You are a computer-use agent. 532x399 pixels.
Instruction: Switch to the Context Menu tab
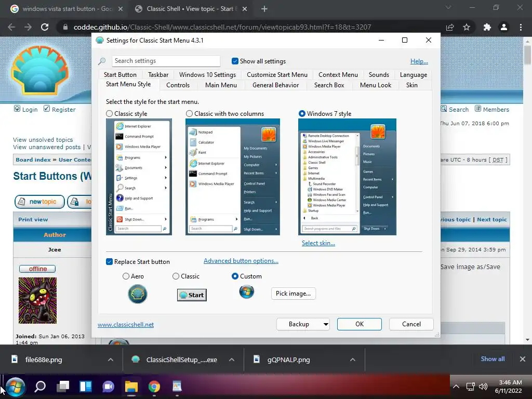[x=338, y=75]
